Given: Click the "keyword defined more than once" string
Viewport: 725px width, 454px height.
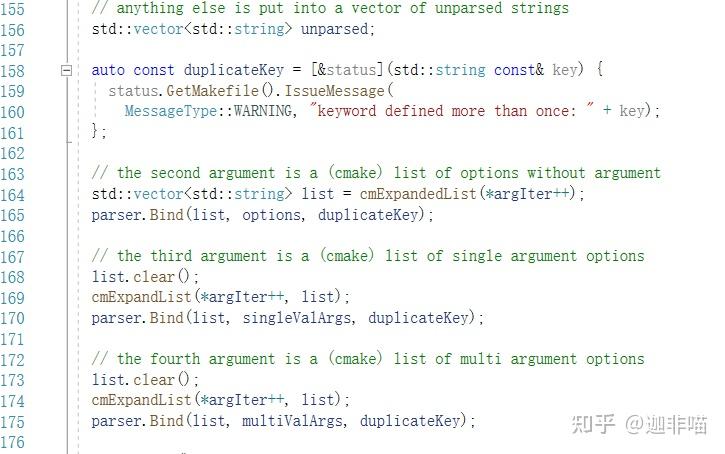Looking at the screenshot, I should tap(450, 111).
